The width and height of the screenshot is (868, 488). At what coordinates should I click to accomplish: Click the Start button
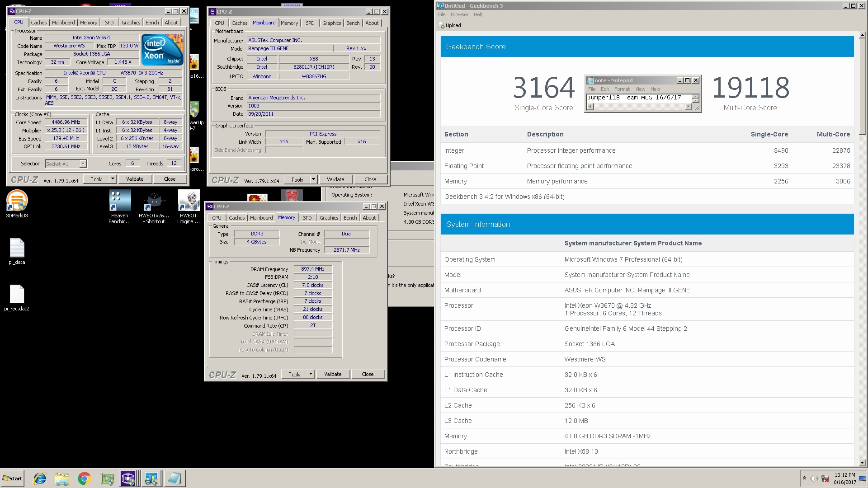12,479
